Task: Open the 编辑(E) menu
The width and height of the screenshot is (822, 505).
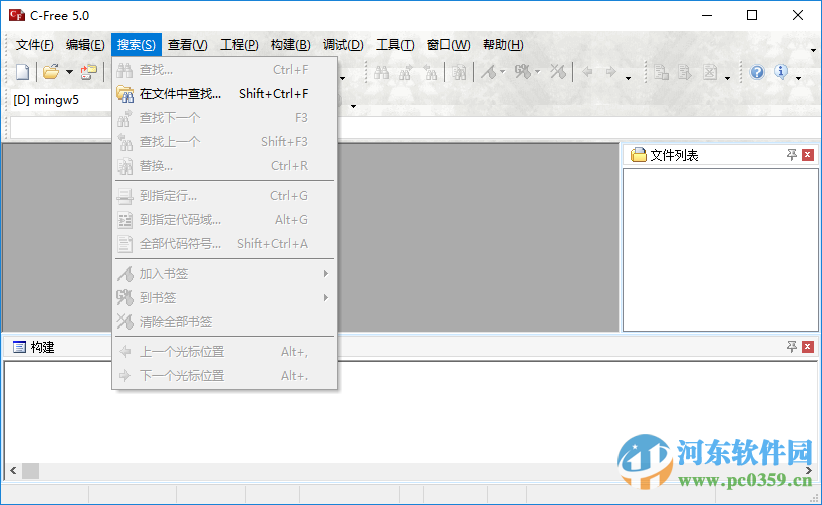Action: coord(85,45)
